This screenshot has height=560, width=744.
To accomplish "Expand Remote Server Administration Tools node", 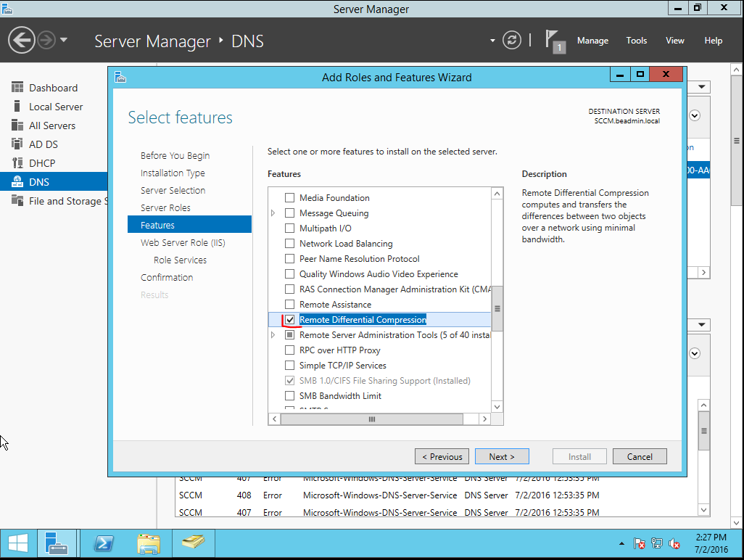I will click(273, 334).
